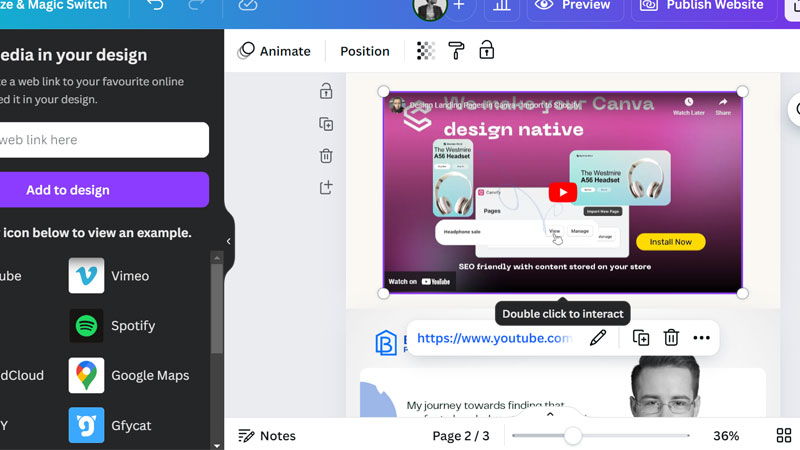The image size is (800, 450).
Task: Check cloud save status icon
Action: pos(247,5)
